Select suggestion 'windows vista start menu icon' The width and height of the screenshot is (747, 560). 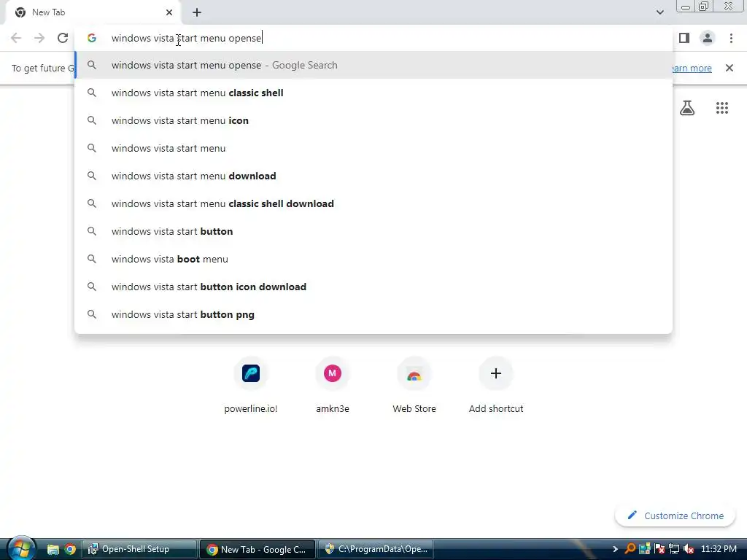(373, 120)
